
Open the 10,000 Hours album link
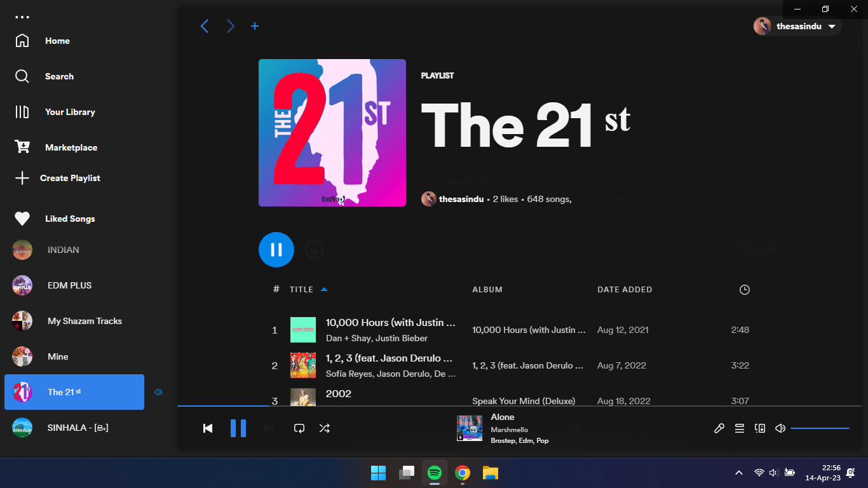tap(529, 330)
